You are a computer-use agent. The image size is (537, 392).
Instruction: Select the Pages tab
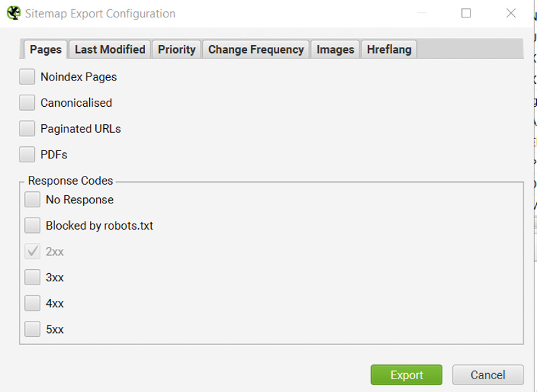46,49
